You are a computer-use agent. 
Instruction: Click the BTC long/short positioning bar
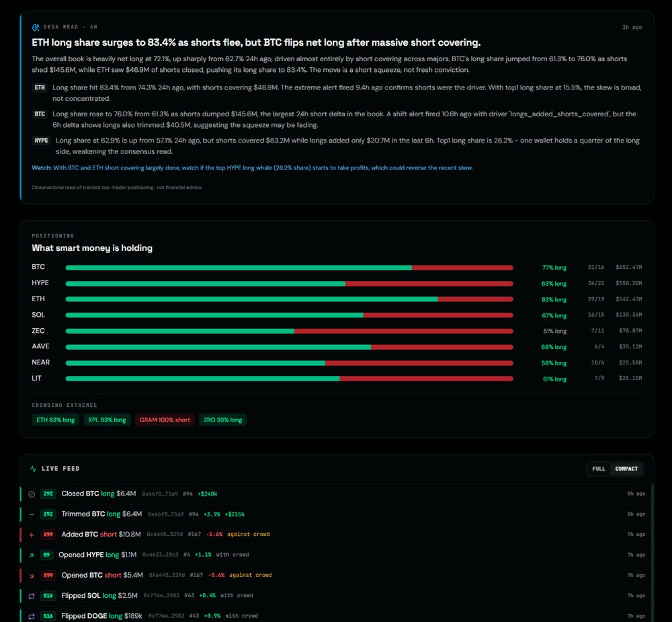click(x=289, y=268)
